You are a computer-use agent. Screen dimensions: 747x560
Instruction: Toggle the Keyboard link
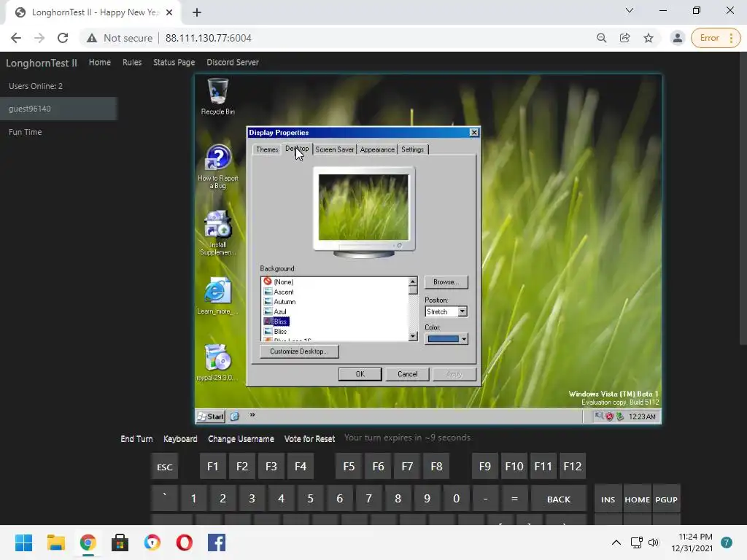[x=180, y=439]
